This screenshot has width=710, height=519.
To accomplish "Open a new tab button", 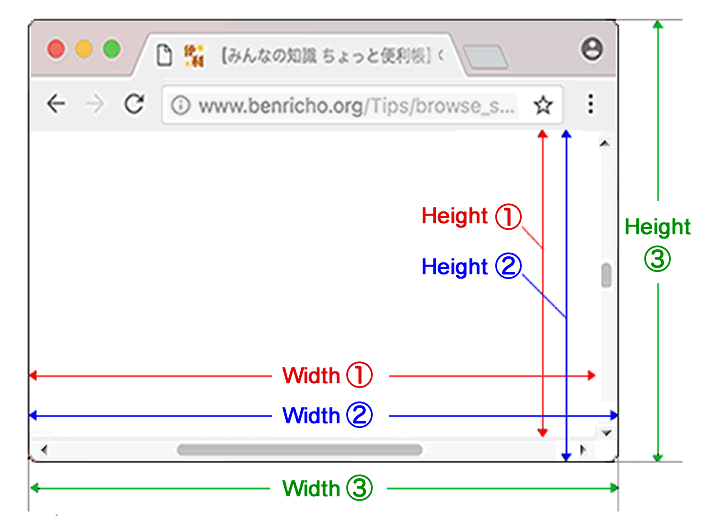I will (485, 57).
